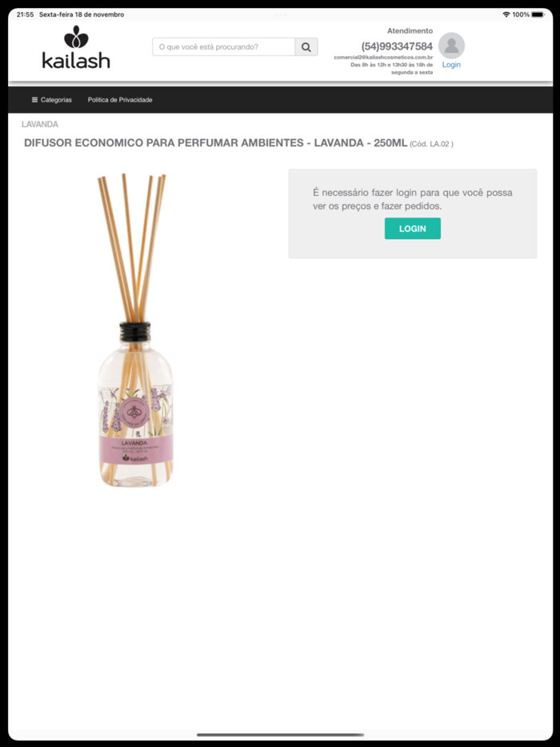The width and height of the screenshot is (560, 747).
Task: Open the Categorias hamburger menu
Action: click(x=51, y=99)
